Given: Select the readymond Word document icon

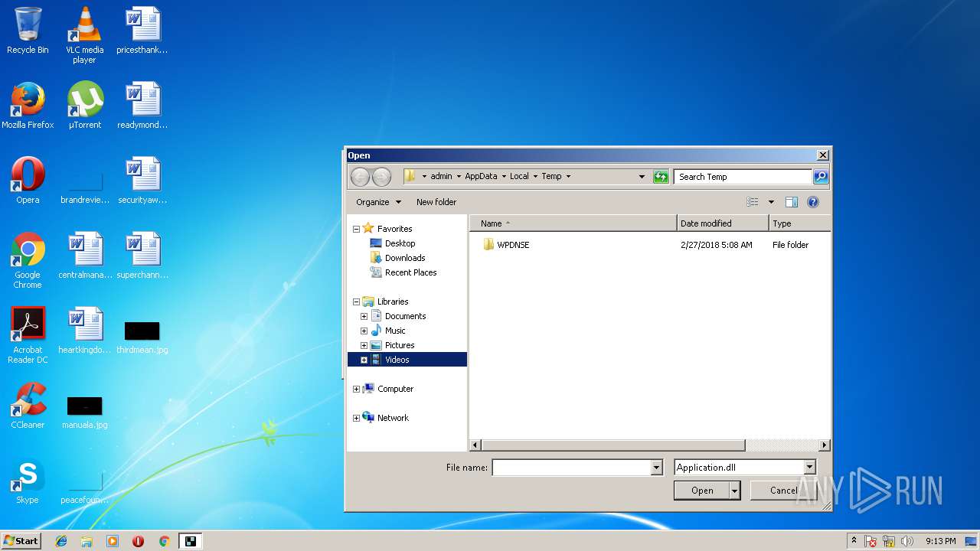Looking at the screenshot, I should pyautogui.click(x=142, y=106).
